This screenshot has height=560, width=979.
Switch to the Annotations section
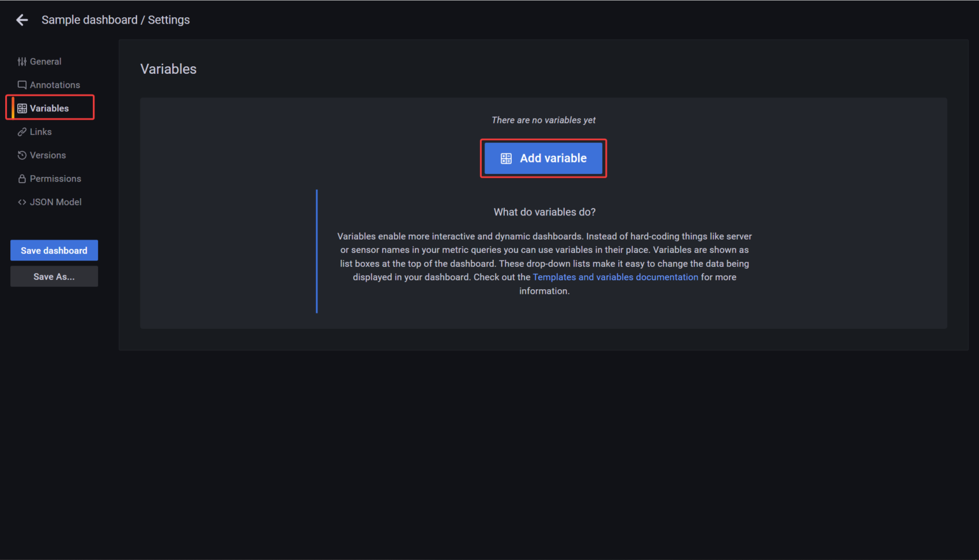[x=55, y=85]
